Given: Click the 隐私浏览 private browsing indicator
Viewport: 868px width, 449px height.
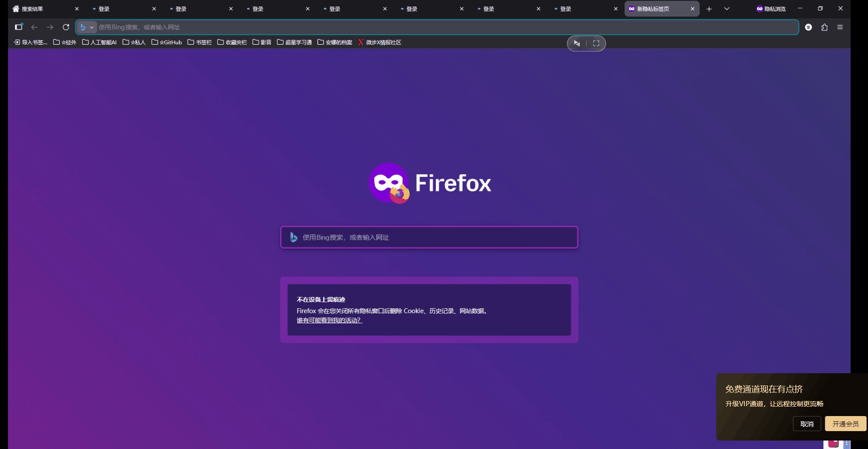Looking at the screenshot, I should pos(771,9).
